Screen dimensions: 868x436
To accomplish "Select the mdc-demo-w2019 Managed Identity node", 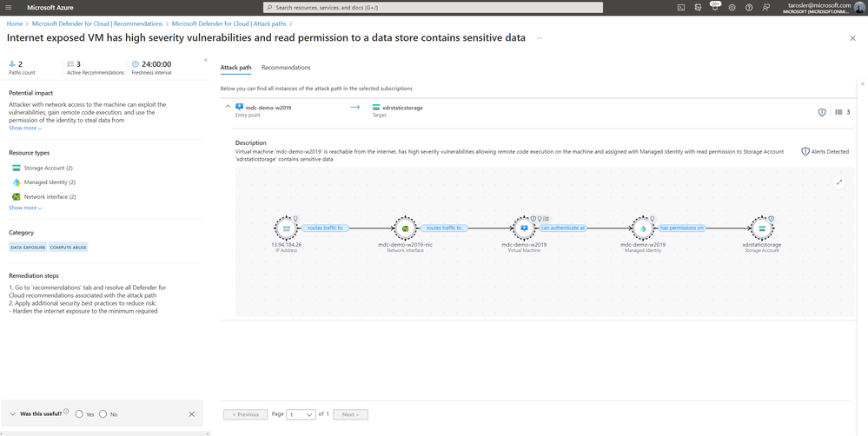I will point(643,228).
